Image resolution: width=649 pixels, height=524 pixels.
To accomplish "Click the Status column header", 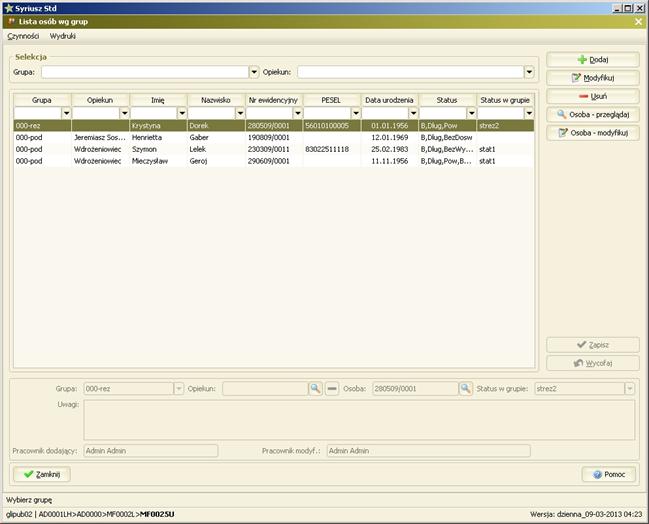I will 447,100.
